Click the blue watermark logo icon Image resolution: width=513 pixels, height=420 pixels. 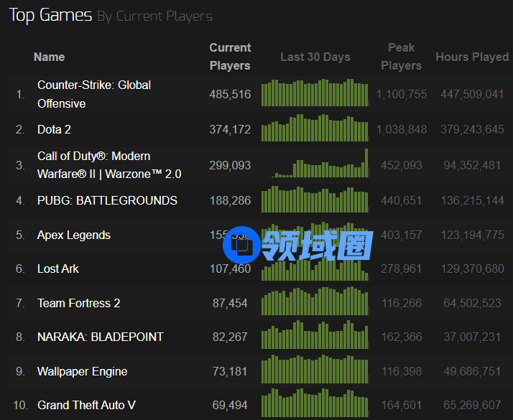tap(240, 246)
